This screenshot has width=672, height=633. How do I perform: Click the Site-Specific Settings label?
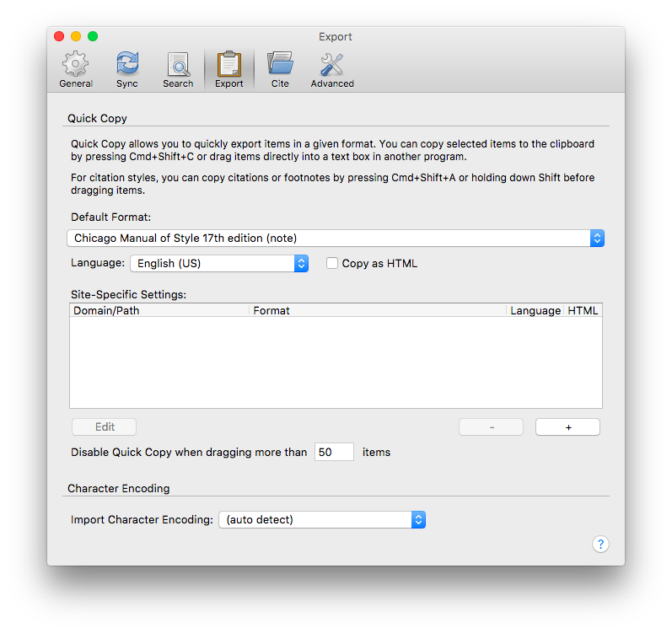point(128,295)
